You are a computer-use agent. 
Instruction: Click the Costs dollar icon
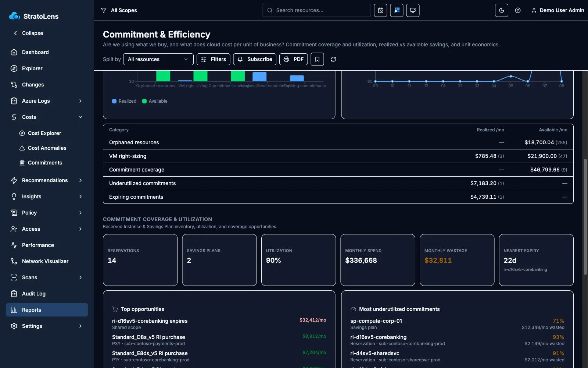pyautogui.click(x=14, y=117)
